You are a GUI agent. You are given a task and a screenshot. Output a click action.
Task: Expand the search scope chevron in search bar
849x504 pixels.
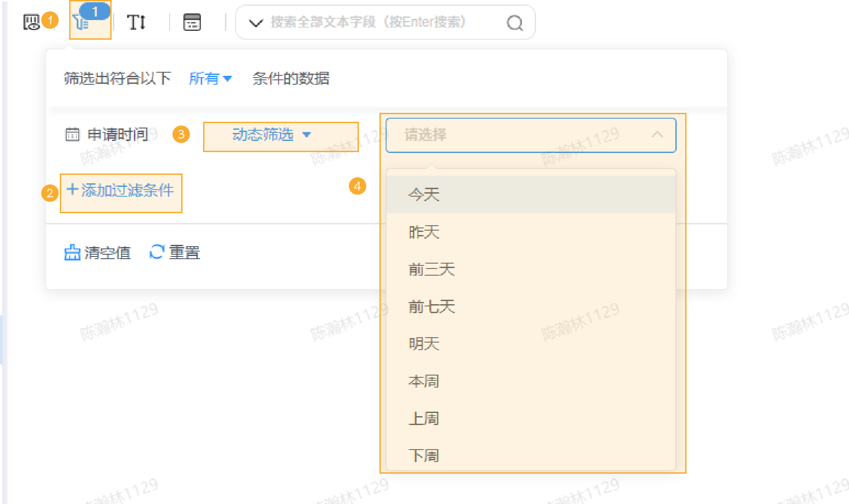[x=255, y=22]
